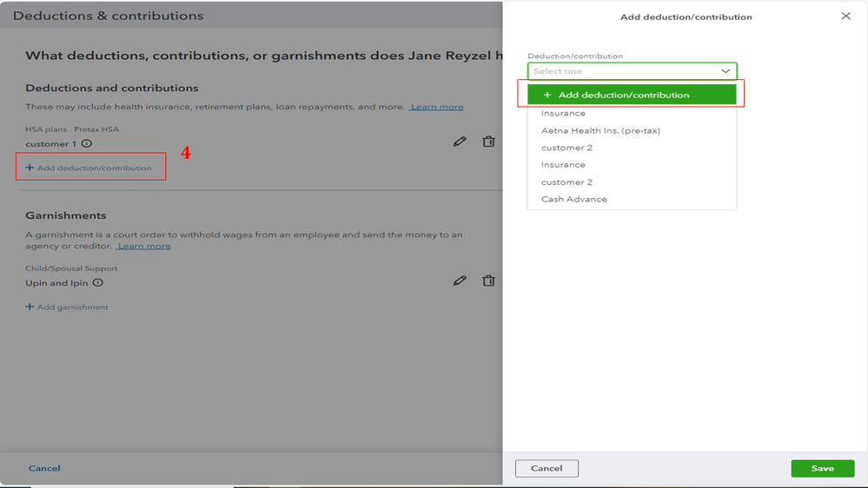Select Aetna Health Ins. (pre-tax) option

(600, 130)
